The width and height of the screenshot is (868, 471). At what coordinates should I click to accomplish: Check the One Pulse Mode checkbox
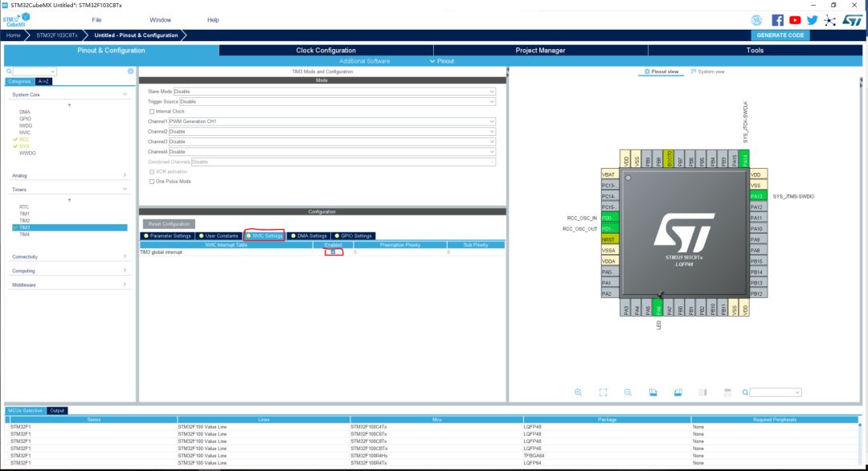point(152,182)
